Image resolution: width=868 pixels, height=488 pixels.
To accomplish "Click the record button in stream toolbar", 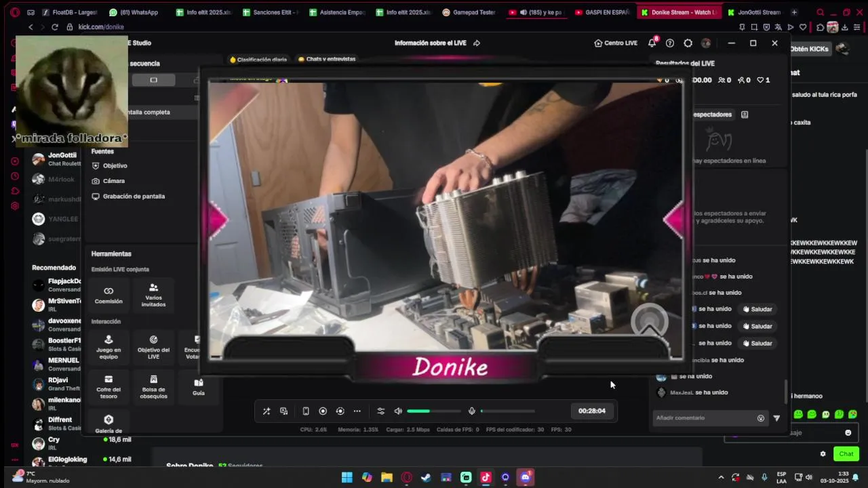I will (323, 411).
